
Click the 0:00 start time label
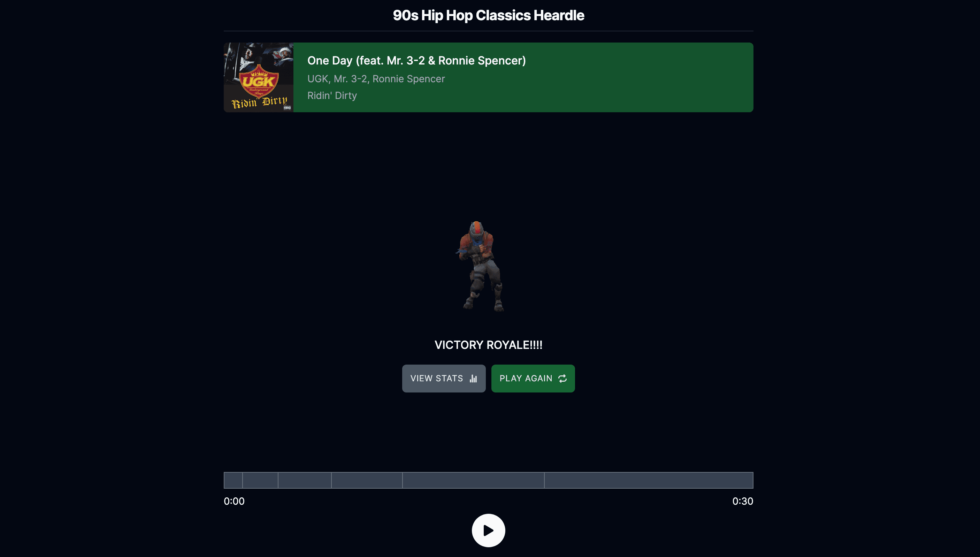[x=234, y=501]
